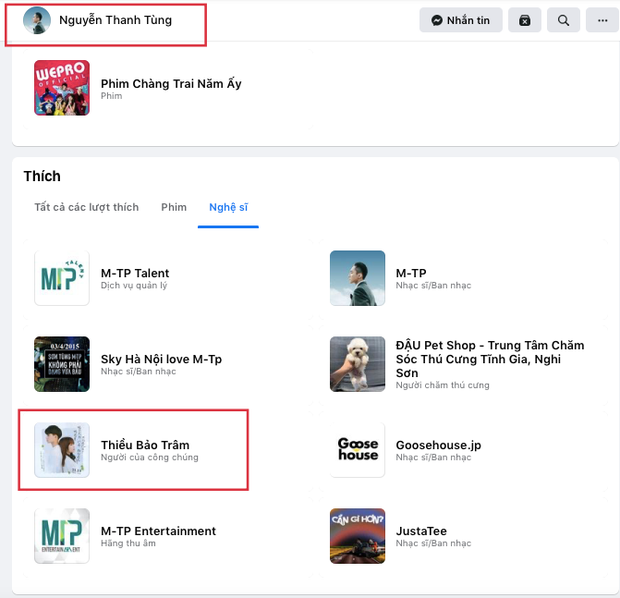The width and height of the screenshot is (620, 598).
Task: Click the ĐẬU Pet Shop dog picture
Action: 357,364
